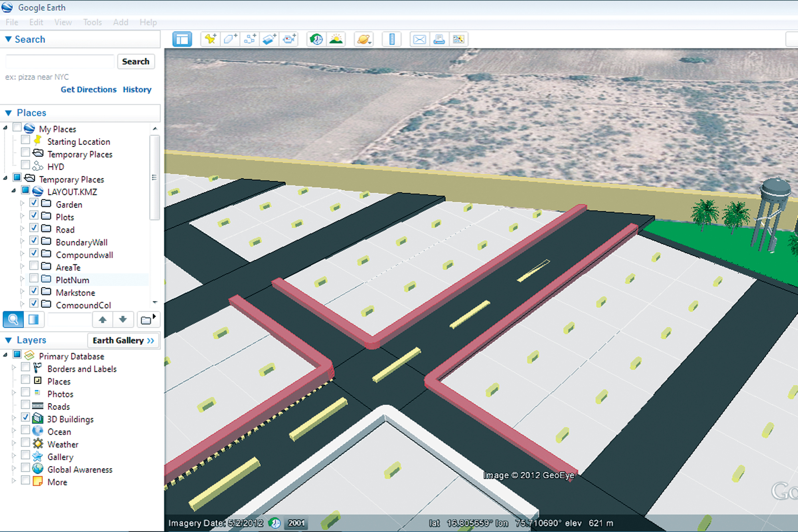The height and width of the screenshot is (532, 798).
Task: Select the More layer entry
Action: [x=57, y=482]
